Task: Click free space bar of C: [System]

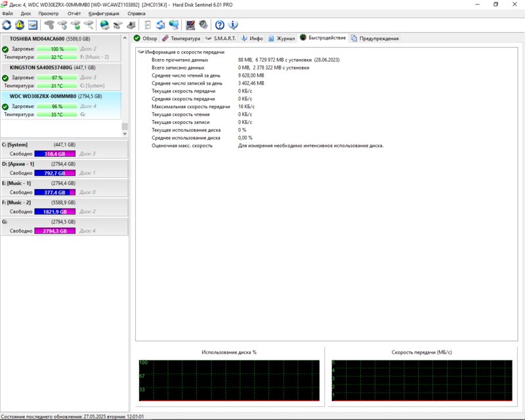Action: (x=55, y=154)
